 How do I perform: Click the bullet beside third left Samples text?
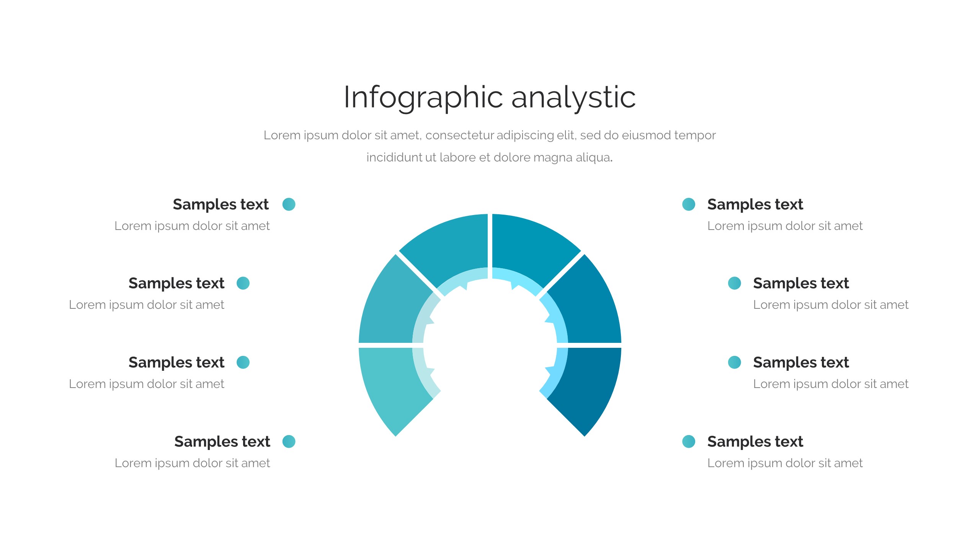click(x=243, y=362)
